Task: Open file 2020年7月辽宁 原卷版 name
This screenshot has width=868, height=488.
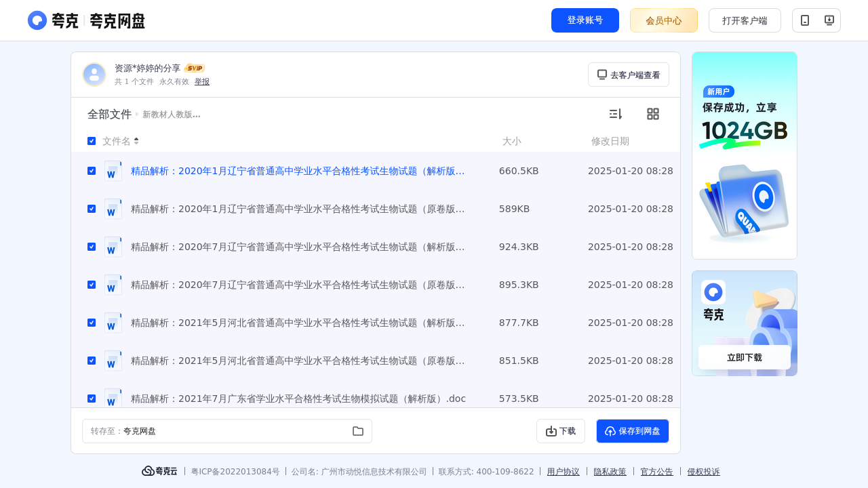Action: pos(298,285)
